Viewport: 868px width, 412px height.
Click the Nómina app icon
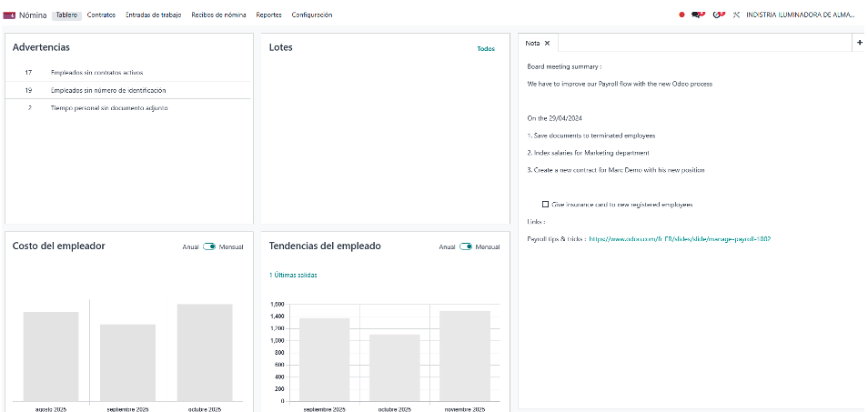coord(10,15)
